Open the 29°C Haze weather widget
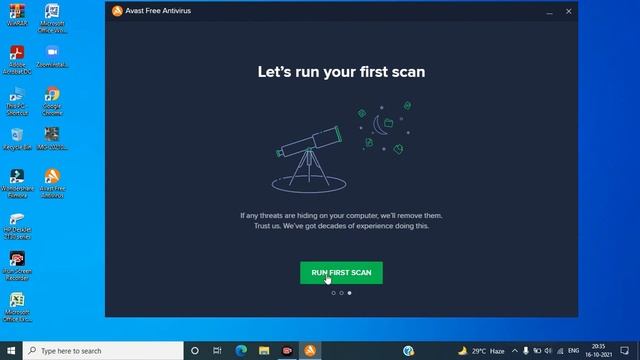This screenshot has height=360, width=640. pos(481,351)
